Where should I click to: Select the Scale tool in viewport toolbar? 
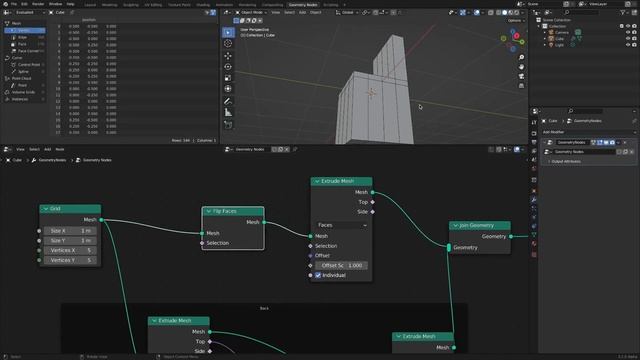click(228, 78)
